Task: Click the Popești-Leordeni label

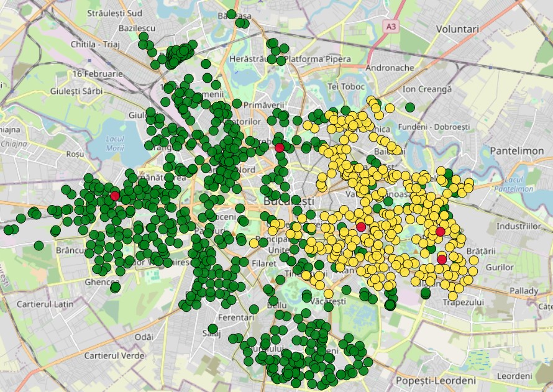Action: point(435,380)
